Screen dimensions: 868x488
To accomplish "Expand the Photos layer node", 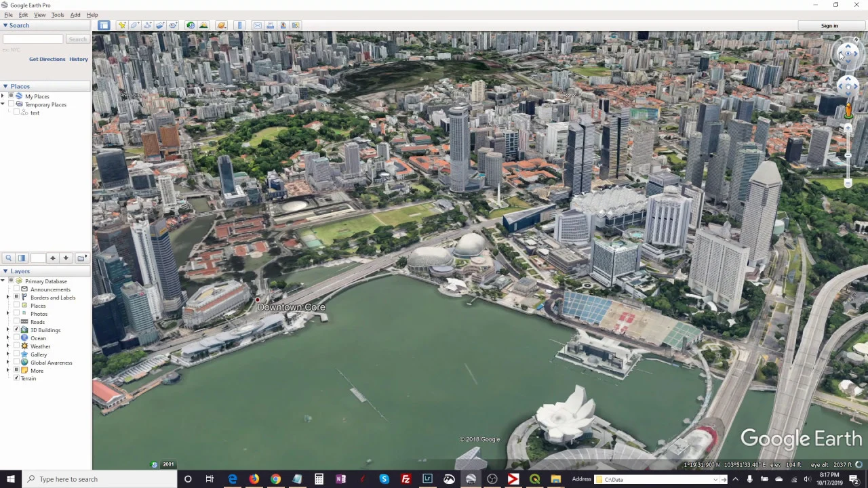I will pos(8,314).
